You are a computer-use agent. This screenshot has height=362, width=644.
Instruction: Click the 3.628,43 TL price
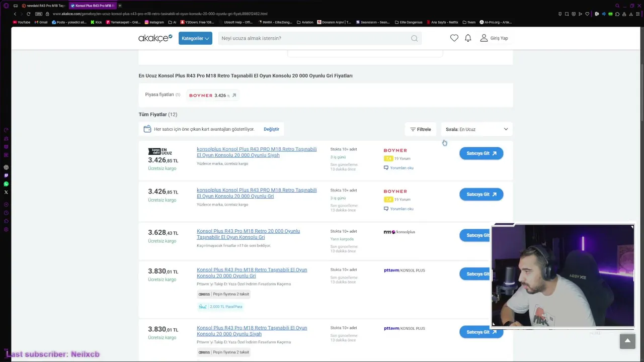(163, 233)
